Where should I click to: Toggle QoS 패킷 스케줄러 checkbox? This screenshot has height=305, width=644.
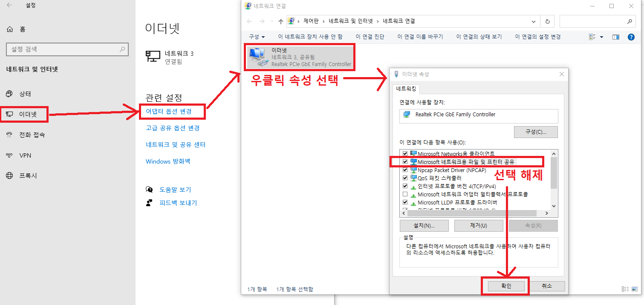click(x=405, y=178)
